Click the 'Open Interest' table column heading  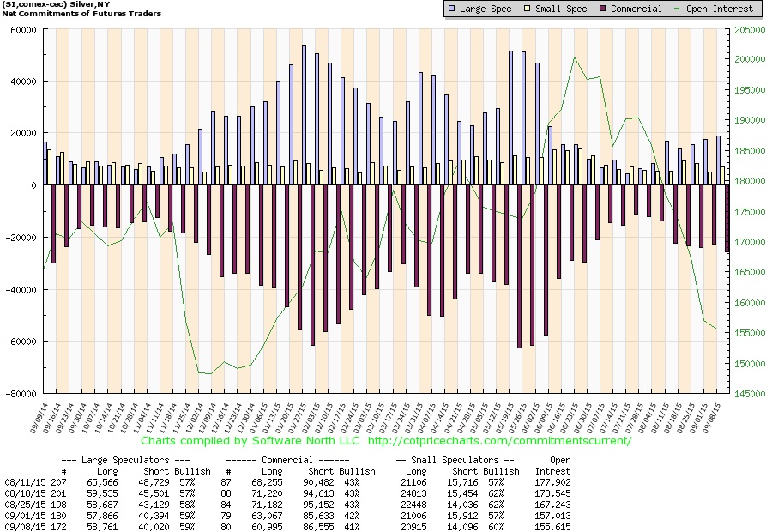coord(553,466)
